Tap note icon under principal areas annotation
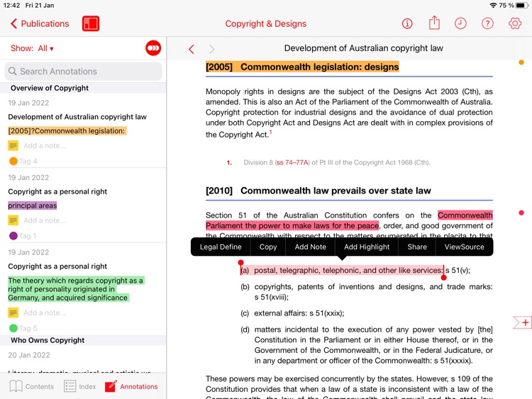The image size is (532, 399). 13,220
